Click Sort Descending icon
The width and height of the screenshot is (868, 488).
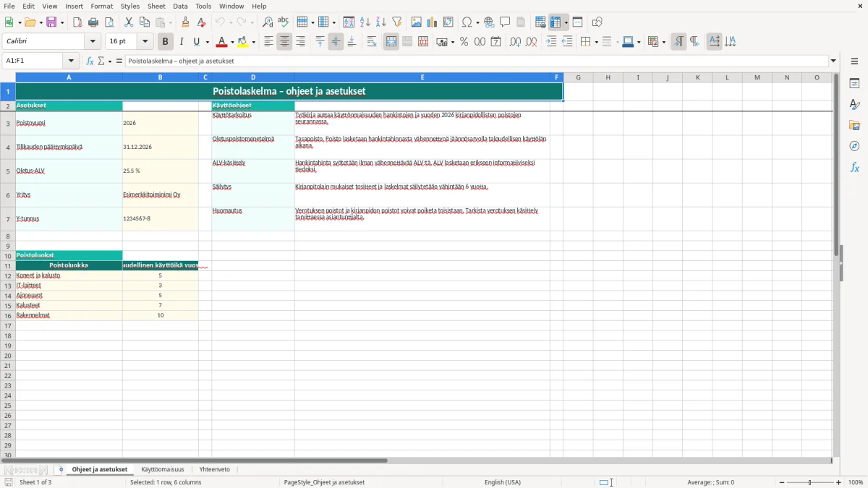click(381, 22)
